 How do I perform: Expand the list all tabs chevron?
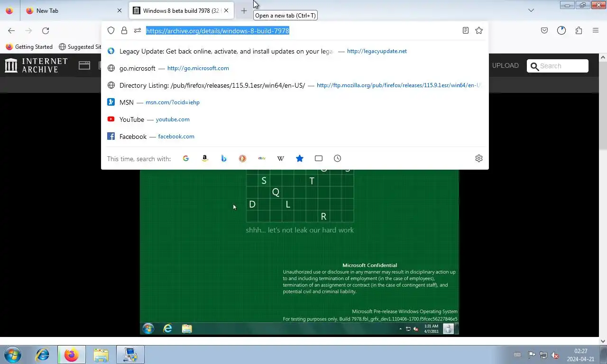pyautogui.click(x=531, y=10)
